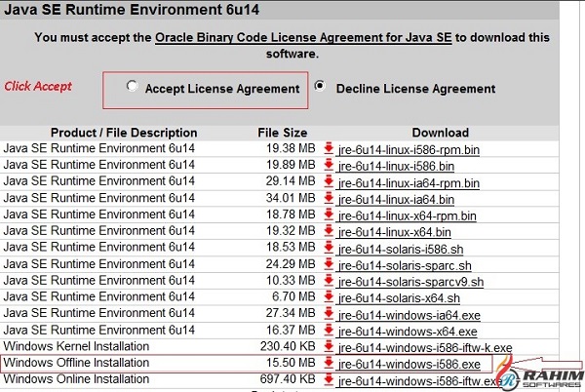Click the 15.50 MB file size cell
585x392 pixels.
pos(291,363)
